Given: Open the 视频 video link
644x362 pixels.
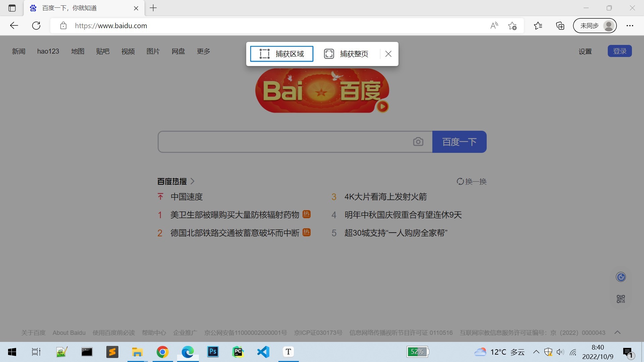Looking at the screenshot, I should [x=128, y=51].
